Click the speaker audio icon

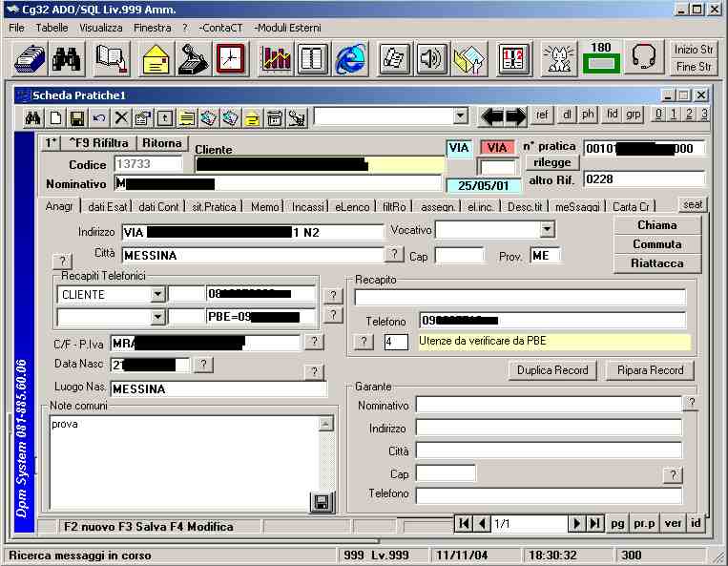[431, 58]
